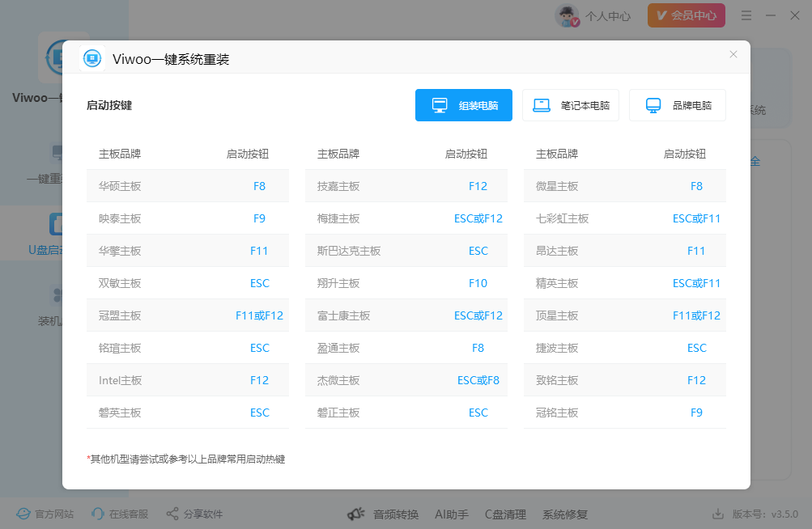Click the 笔记本电脑 laptop icon

[x=542, y=105]
